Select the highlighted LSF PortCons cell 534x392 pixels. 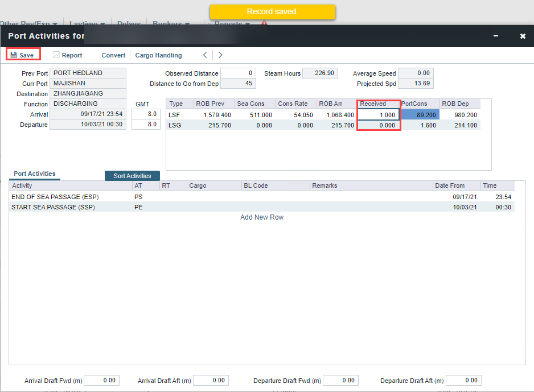pos(420,115)
